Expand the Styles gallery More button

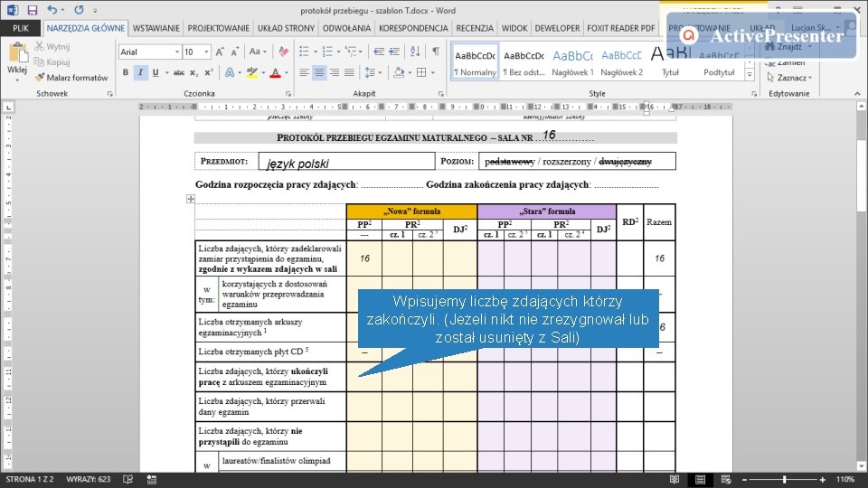750,75
